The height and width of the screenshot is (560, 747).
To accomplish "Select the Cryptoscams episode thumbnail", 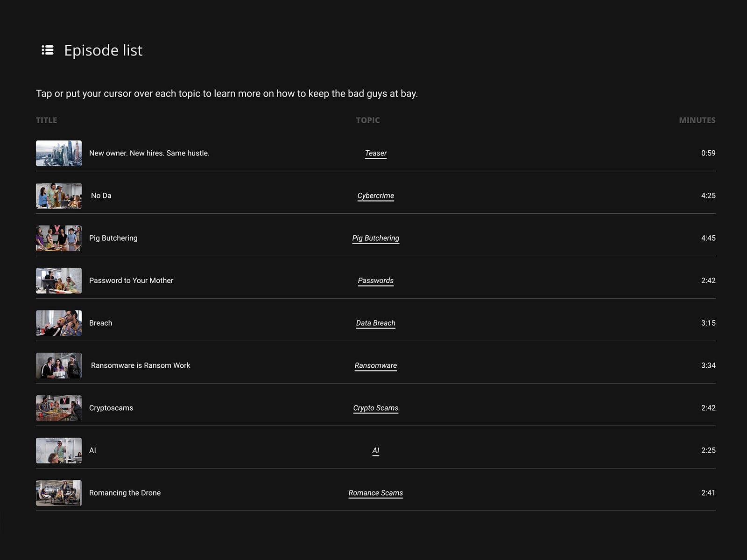I will click(59, 408).
